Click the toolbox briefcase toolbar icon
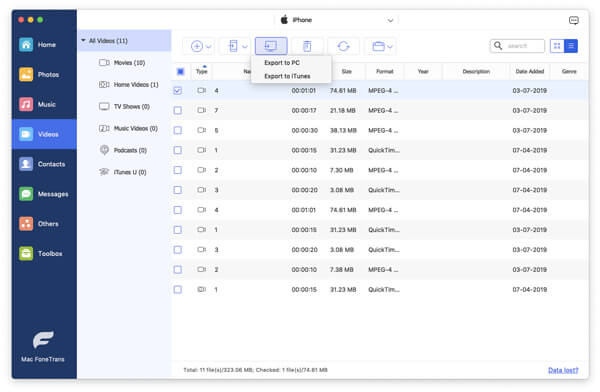Image resolution: width=600 pixels, height=392 pixels. (378, 46)
